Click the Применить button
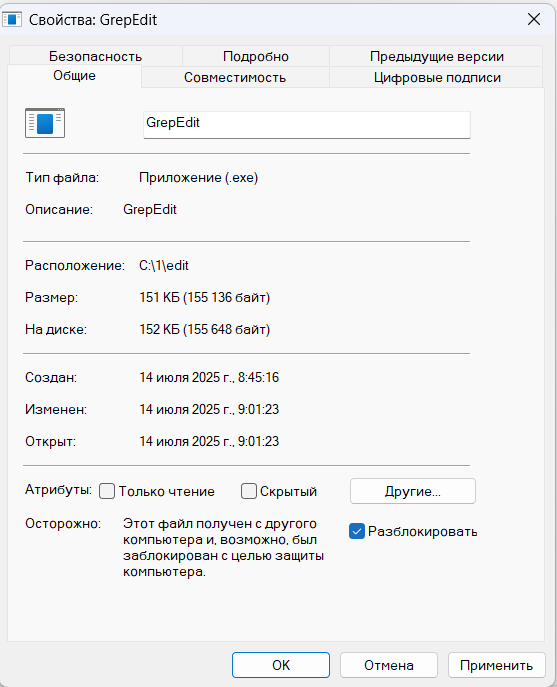 [497, 665]
